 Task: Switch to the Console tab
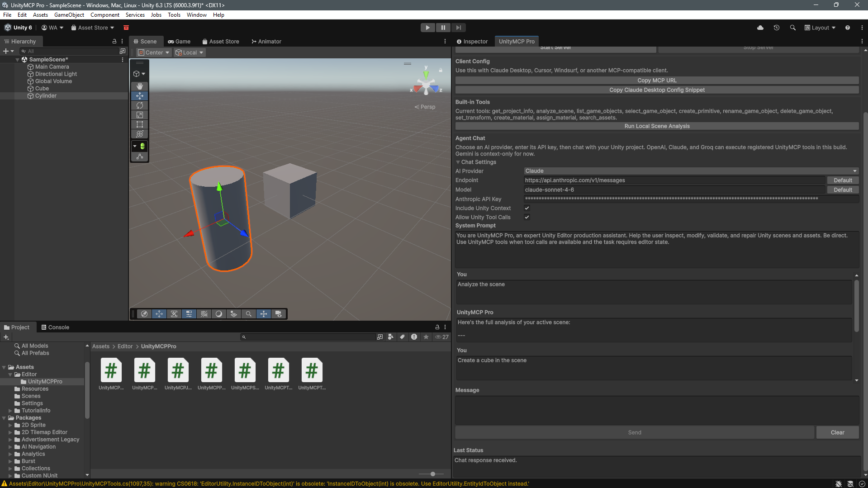(x=55, y=327)
